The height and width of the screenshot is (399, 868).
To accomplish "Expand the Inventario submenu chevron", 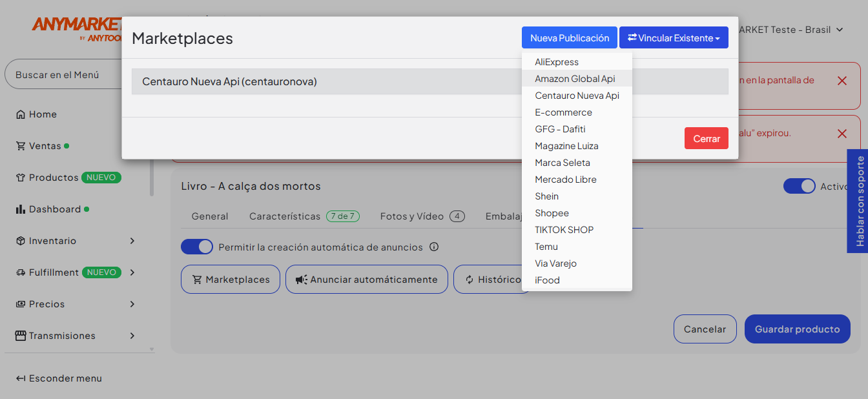I will point(132,241).
